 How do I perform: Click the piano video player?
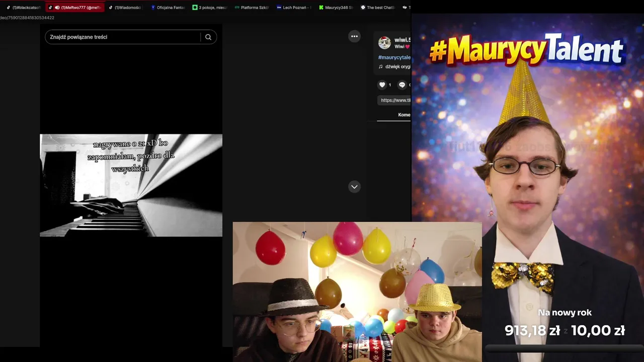pos(131,185)
